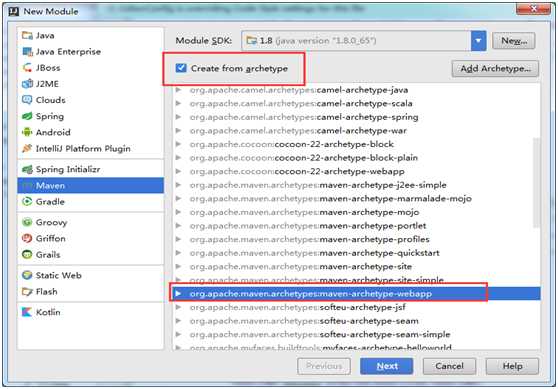Click the Groovy icon

[27, 222]
